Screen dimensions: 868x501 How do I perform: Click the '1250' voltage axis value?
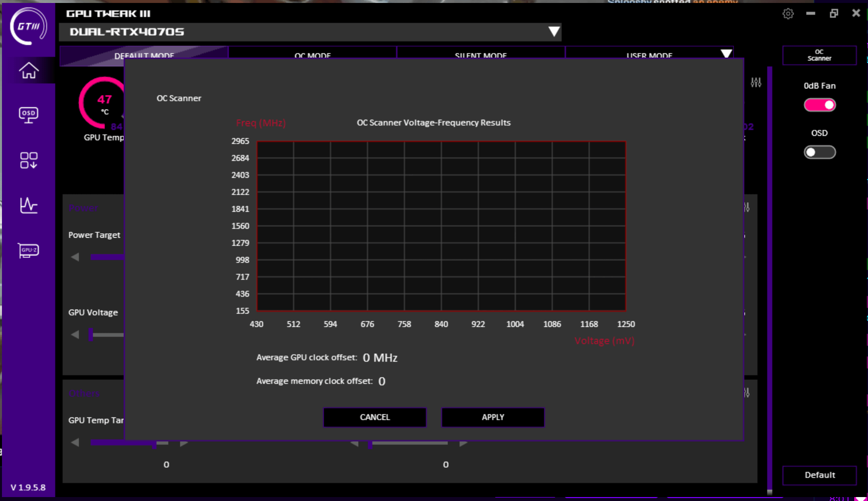(626, 324)
